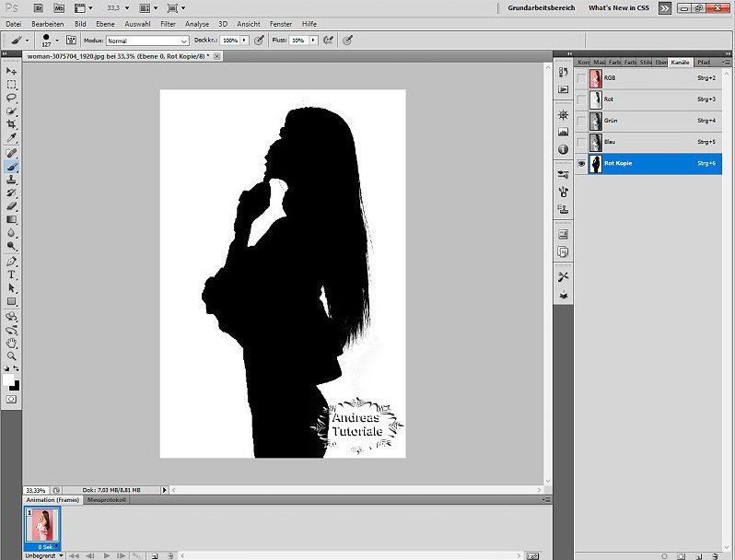Show more workspaces chevron button
This screenshot has width=735, height=560.
(665, 8)
